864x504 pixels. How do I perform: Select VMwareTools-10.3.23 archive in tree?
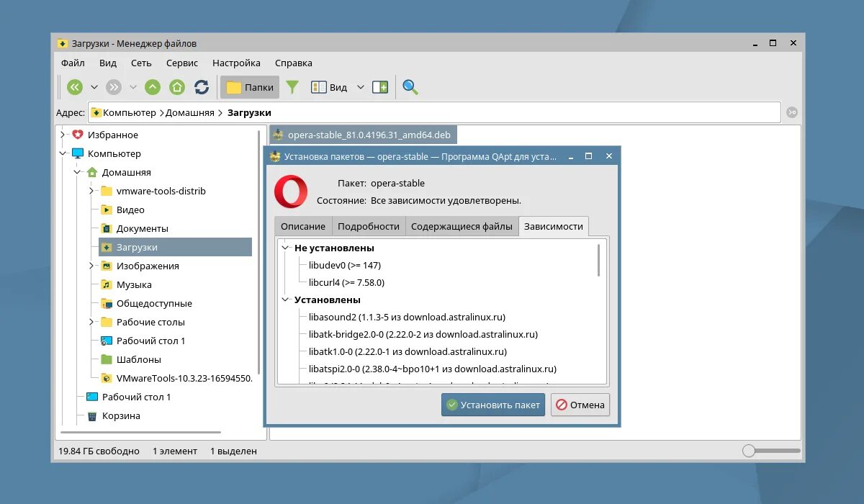point(184,378)
